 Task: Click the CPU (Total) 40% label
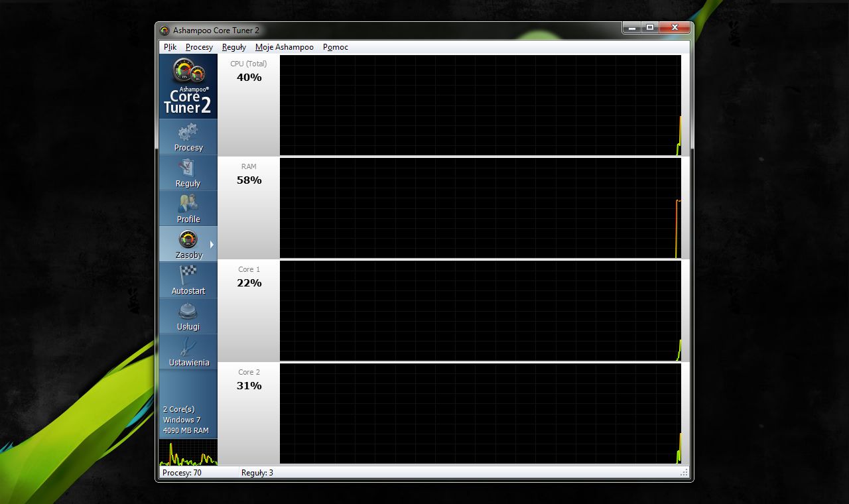pos(249,72)
